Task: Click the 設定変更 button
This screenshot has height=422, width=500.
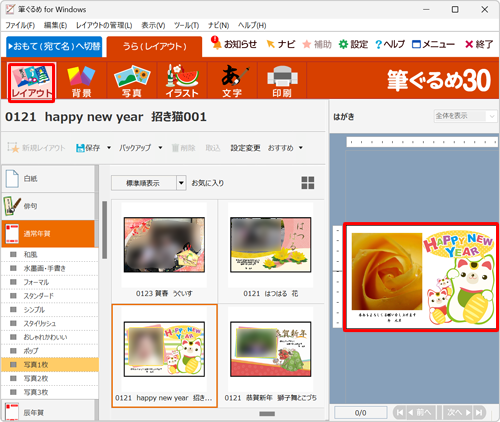Action: (x=245, y=148)
